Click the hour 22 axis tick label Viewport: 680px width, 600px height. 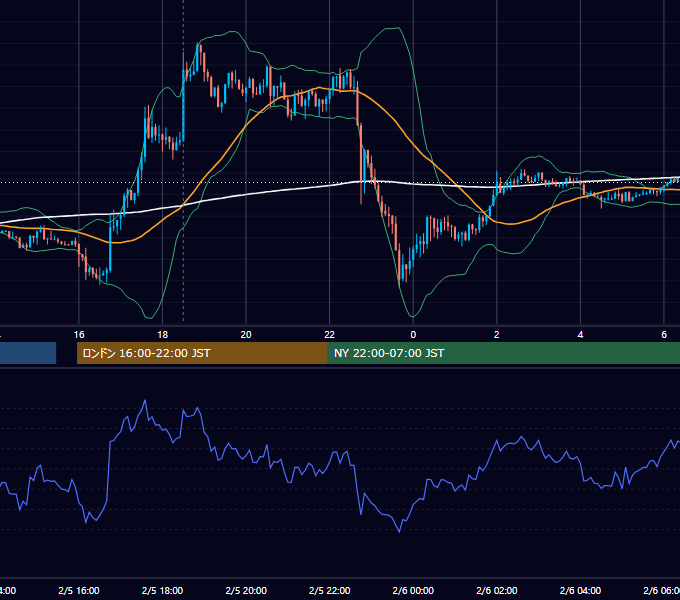[330, 335]
